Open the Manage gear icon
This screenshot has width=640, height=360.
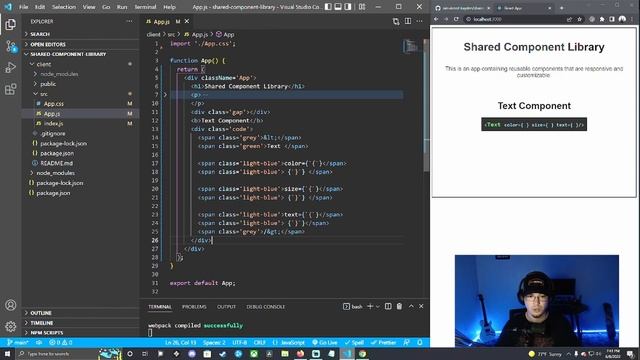tap(11, 326)
